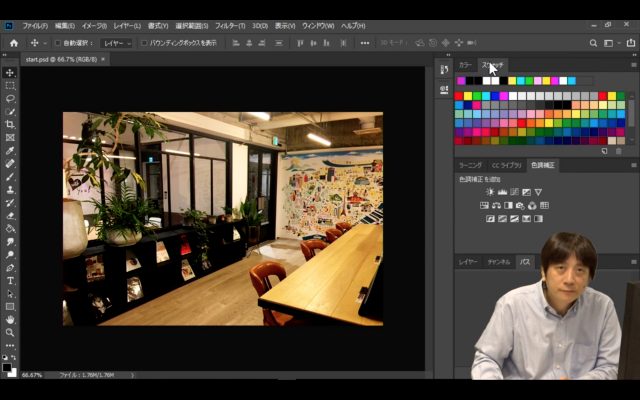
Task: Select the Clone Stamp tool
Action: tap(10, 190)
